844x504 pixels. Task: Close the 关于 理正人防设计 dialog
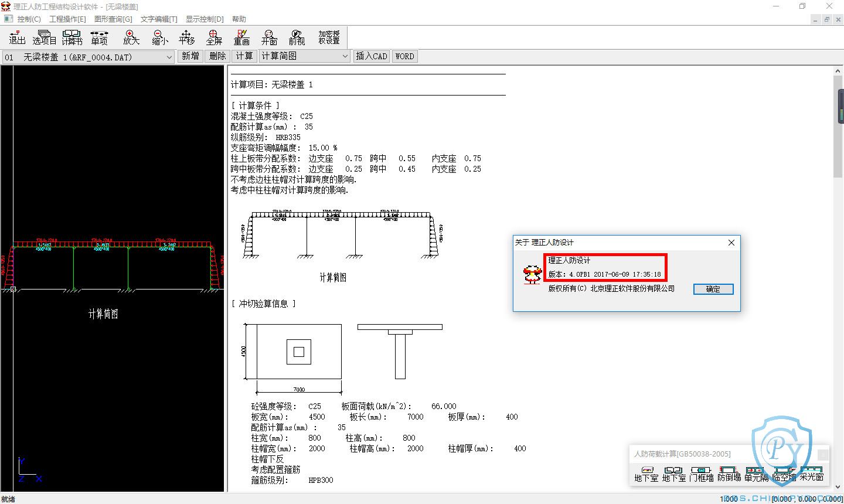[731, 243]
